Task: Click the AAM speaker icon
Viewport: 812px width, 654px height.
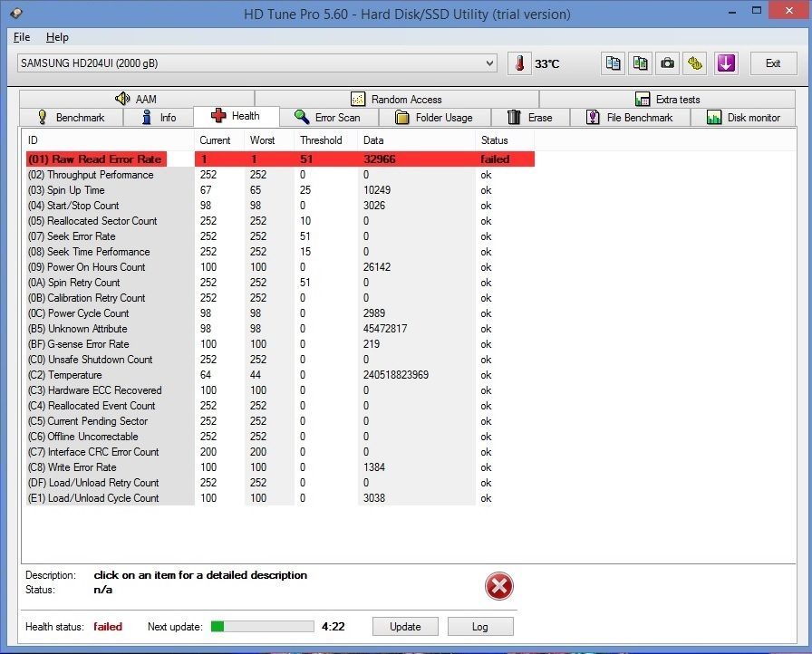Action: (122, 99)
